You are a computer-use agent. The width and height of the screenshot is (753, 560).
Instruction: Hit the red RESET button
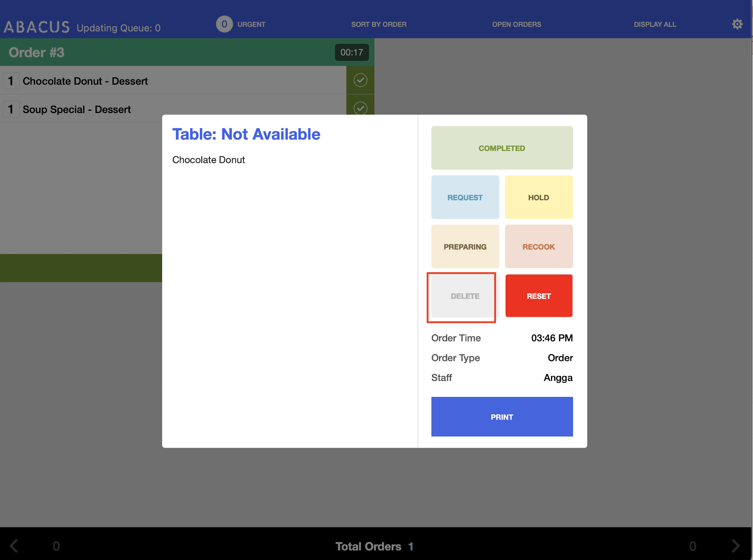tap(538, 296)
